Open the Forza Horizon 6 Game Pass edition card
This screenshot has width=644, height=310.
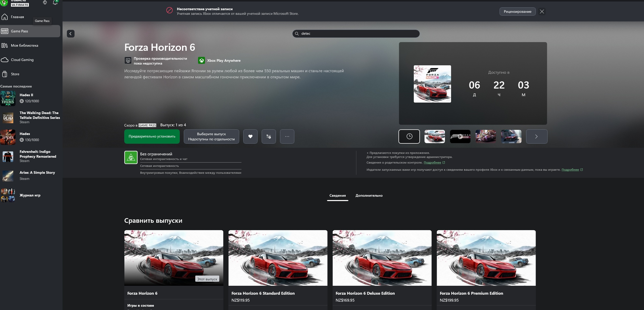coord(174,270)
